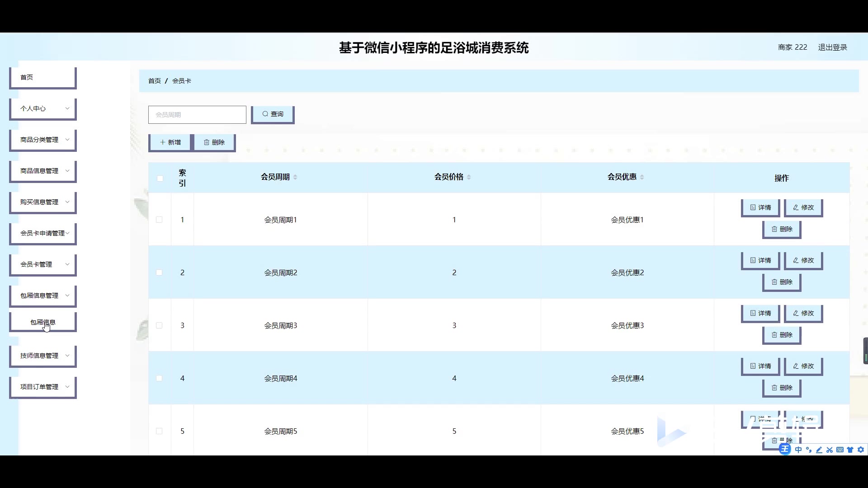Open the 首页 sidebar menu item
The width and height of the screenshot is (868, 488).
tap(43, 77)
